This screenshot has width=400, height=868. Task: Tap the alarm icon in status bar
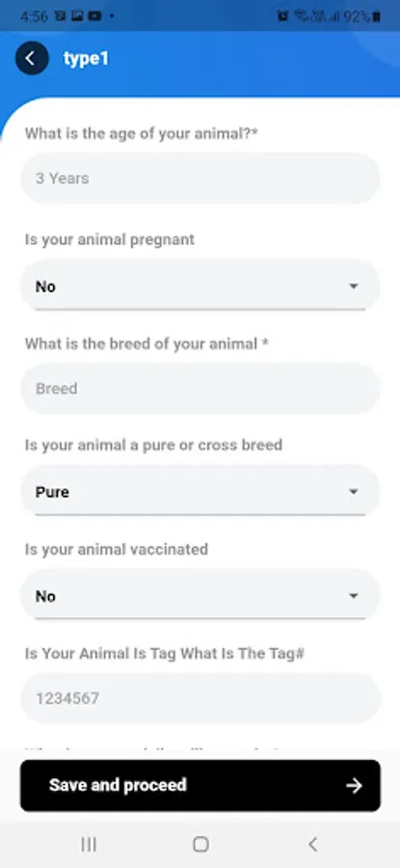pyautogui.click(x=282, y=16)
